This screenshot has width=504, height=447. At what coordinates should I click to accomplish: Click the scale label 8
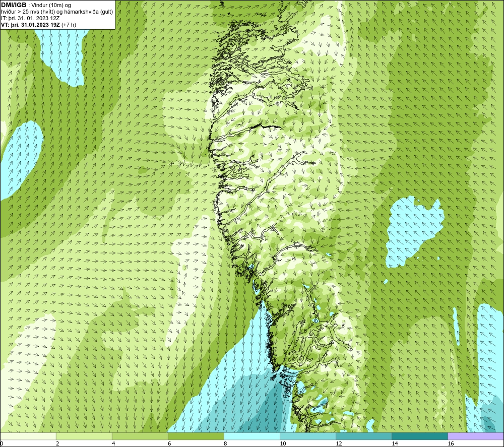(225, 444)
